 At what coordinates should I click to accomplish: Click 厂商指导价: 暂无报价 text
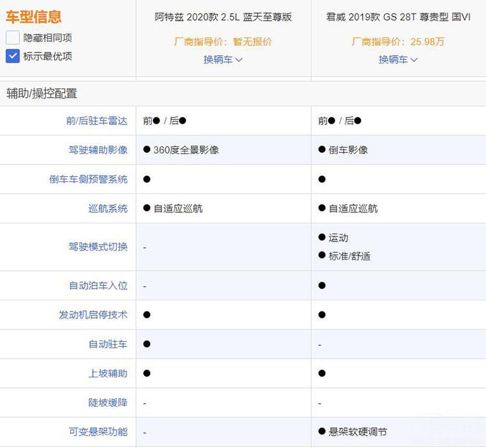point(223,41)
